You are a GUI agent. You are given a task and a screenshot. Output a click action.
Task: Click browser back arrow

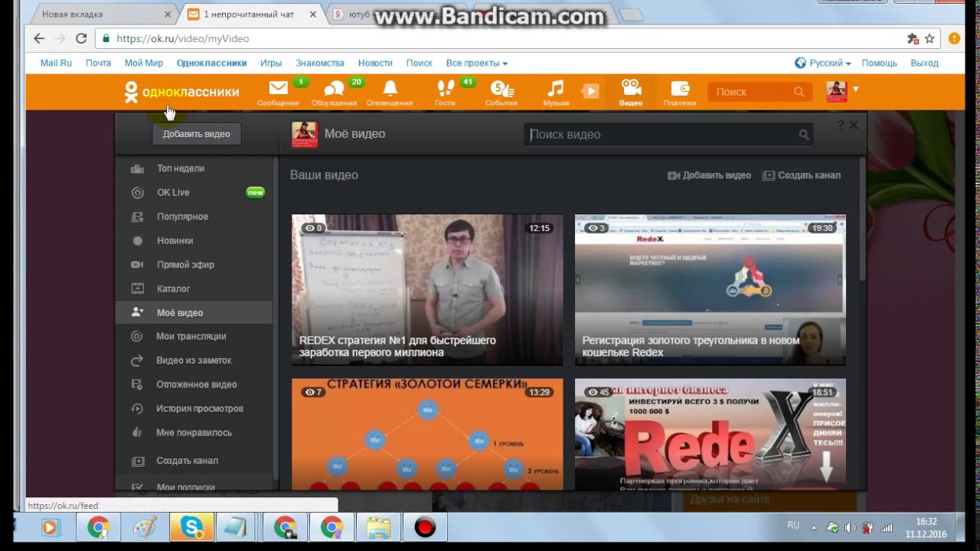pyautogui.click(x=39, y=38)
